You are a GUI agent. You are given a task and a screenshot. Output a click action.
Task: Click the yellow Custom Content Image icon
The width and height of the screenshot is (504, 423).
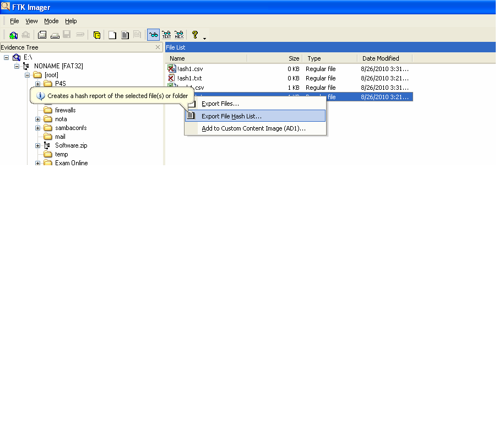point(97,35)
